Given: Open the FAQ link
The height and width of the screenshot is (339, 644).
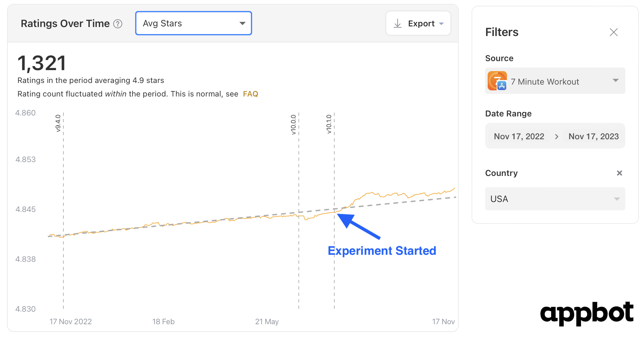Looking at the screenshot, I should pyautogui.click(x=251, y=94).
